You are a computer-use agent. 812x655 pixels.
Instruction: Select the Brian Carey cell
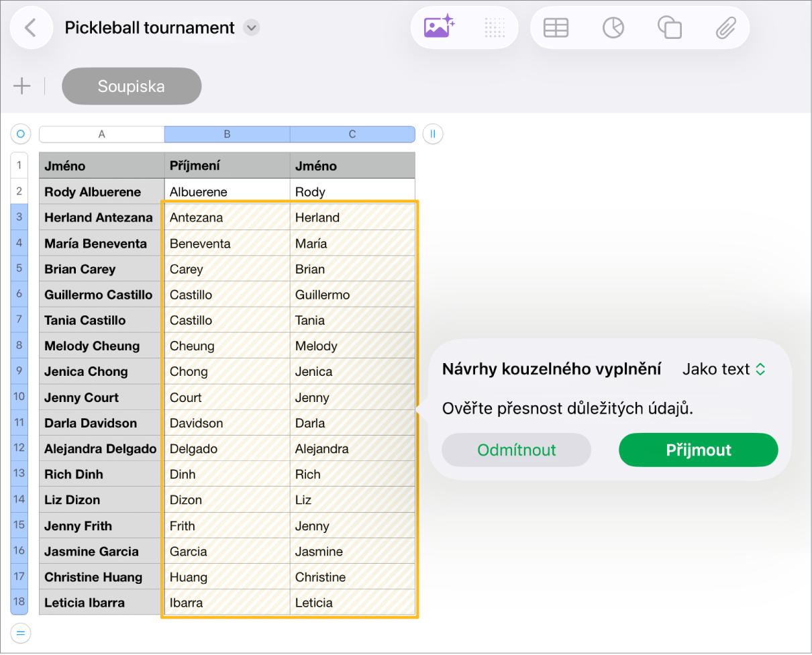[101, 269]
